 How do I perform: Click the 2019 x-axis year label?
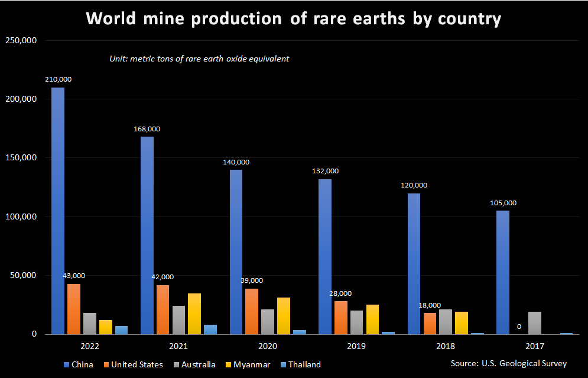click(x=356, y=345)
